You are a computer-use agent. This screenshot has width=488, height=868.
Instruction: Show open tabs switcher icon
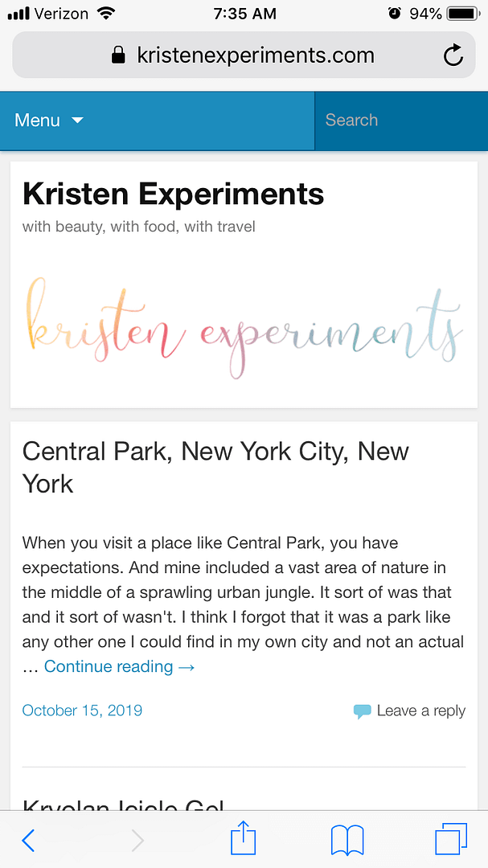pyautogui.click(x=450, y=839)
